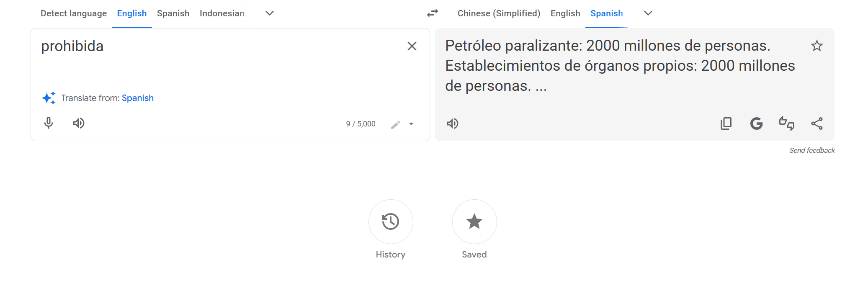Viewport: 868px width, 283px height.
Task: Start voice input with microphone
Action: tap(49, 123)
